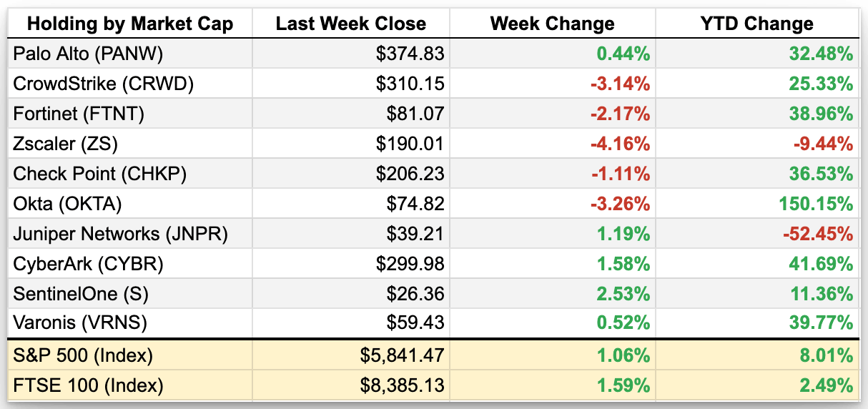This screenshot has width=868, height=409.
Task: Click the Juniper Networks (JNPR) cell
Action: (119, 234)
